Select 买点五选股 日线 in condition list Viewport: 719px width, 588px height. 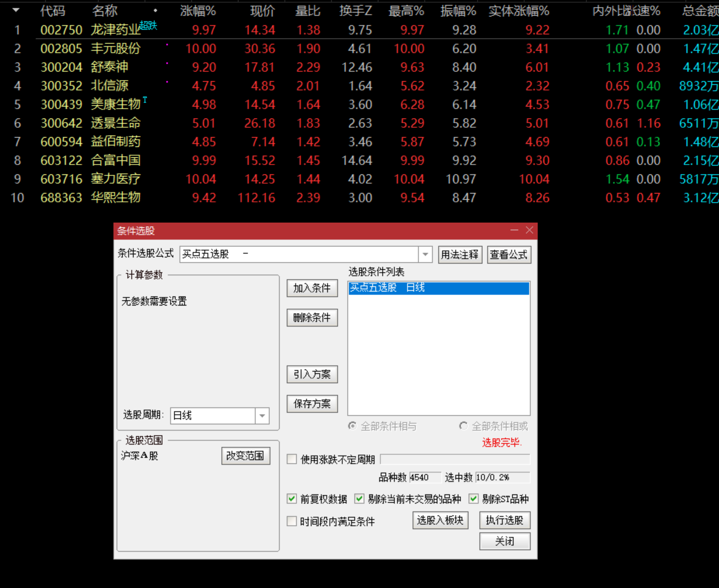(x=439, y=288)
